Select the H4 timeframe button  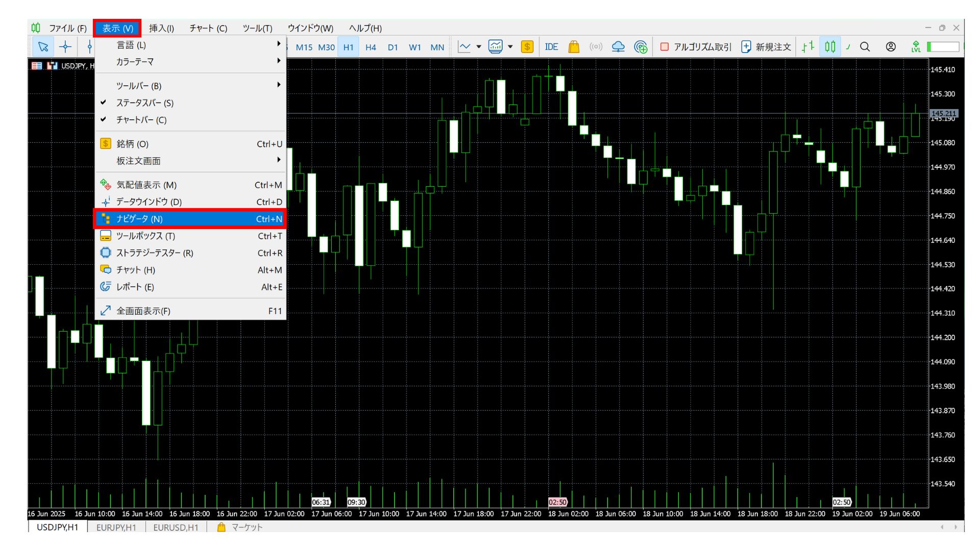pos(371,47)
